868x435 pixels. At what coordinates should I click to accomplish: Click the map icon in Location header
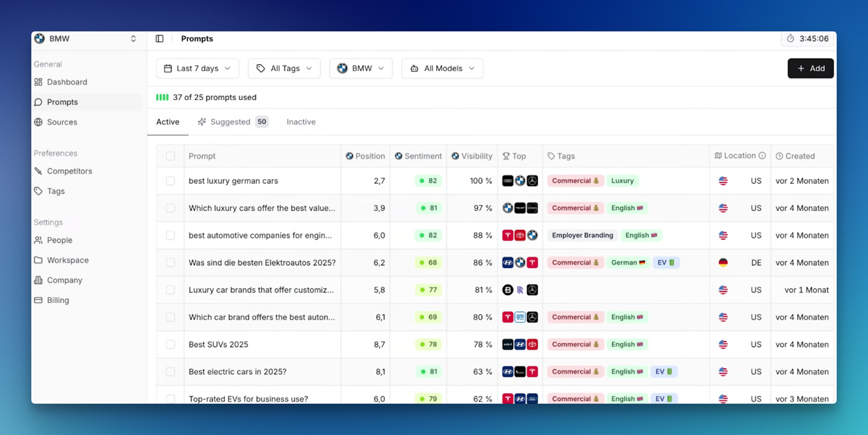pos(718,156)
